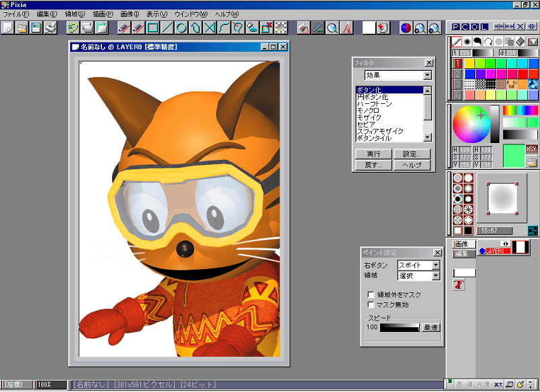Open the 効果 filter category dropdown
The height and width of the screenshot is (392, 540).
click(427, 75)
